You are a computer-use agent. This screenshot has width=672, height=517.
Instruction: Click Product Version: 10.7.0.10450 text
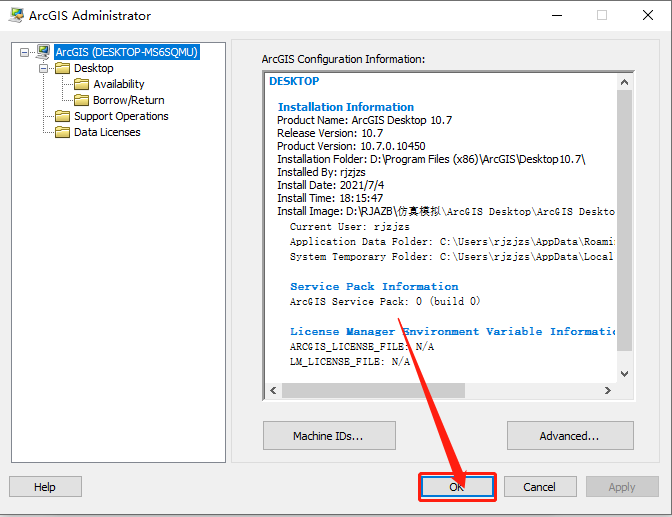click(x=351, y=146)
